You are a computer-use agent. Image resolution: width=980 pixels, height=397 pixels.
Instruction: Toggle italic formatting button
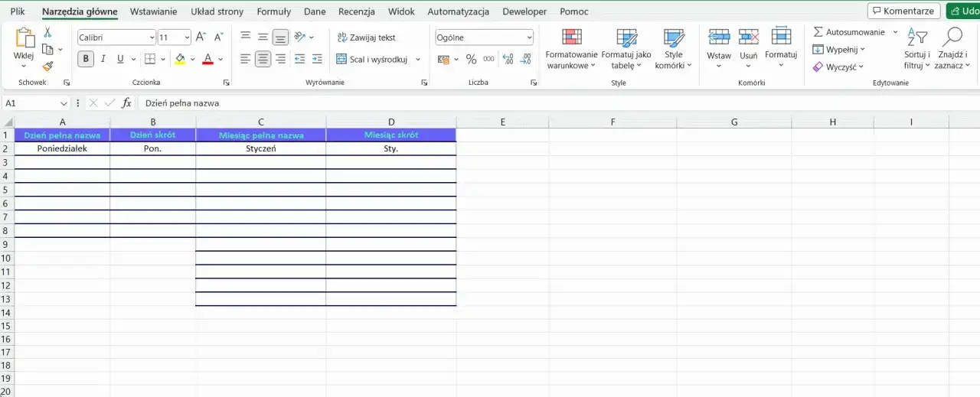click(103, 59)
